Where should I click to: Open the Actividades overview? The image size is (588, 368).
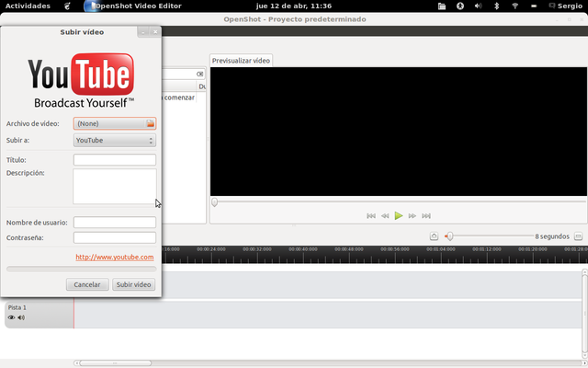(28, 6)
